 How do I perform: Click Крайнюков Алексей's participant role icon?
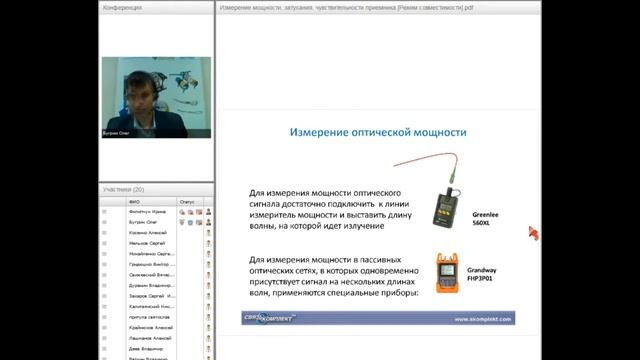point(209,328)
